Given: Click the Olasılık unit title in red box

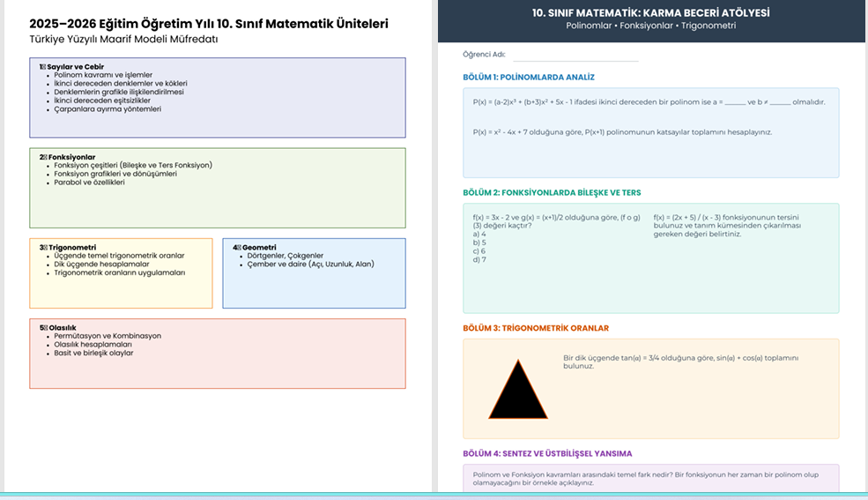Looking at the screenshot, I should [x=60, y=327].
